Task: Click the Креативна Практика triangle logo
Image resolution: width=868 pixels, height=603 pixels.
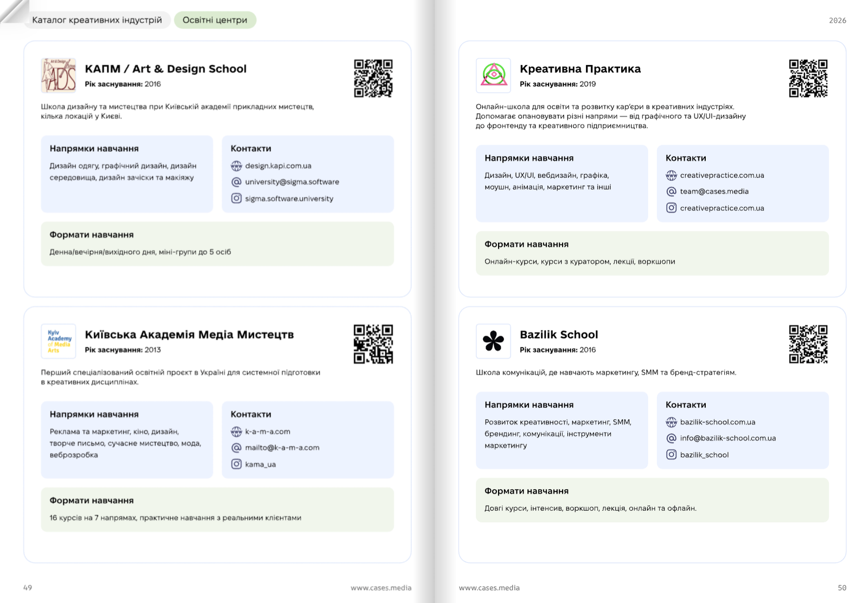Action: 494,75
